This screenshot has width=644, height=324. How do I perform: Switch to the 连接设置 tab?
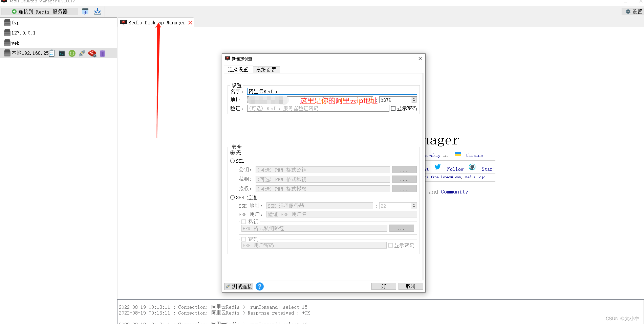238,69
